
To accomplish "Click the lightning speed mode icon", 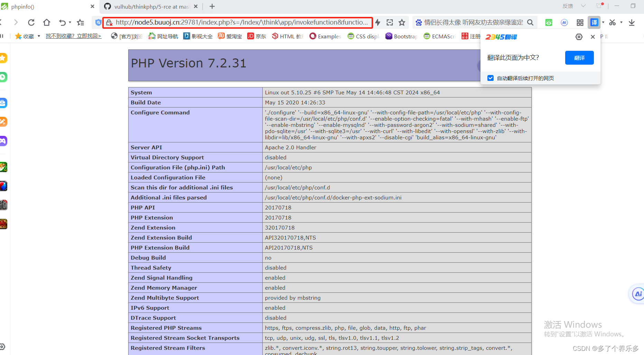I will (378, 22).
